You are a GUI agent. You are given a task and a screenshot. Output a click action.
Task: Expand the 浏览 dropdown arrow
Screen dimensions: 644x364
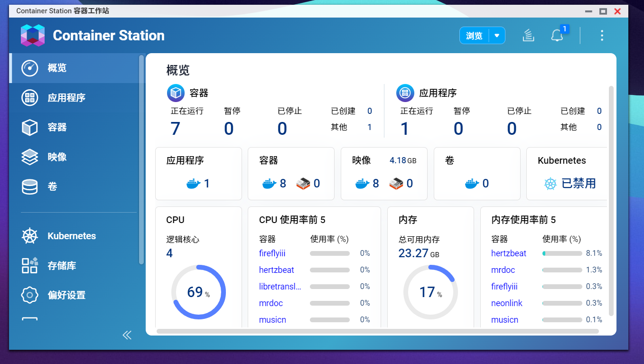[x=497, y=36]
